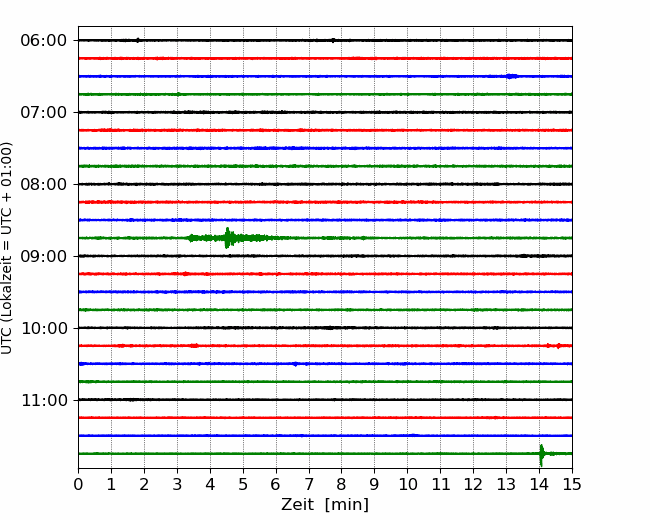Click the red blip near minute 3.5 after 10:00
Image resolution: width=650 pixels, height=520 pixels.
click(x=194, y=345)
